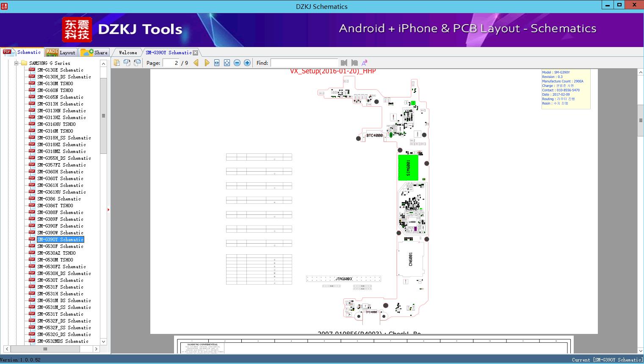Click the PDF icon beside SM-G130E Schematic
Viewport: 644px width, 364px height.
(32, 70)
